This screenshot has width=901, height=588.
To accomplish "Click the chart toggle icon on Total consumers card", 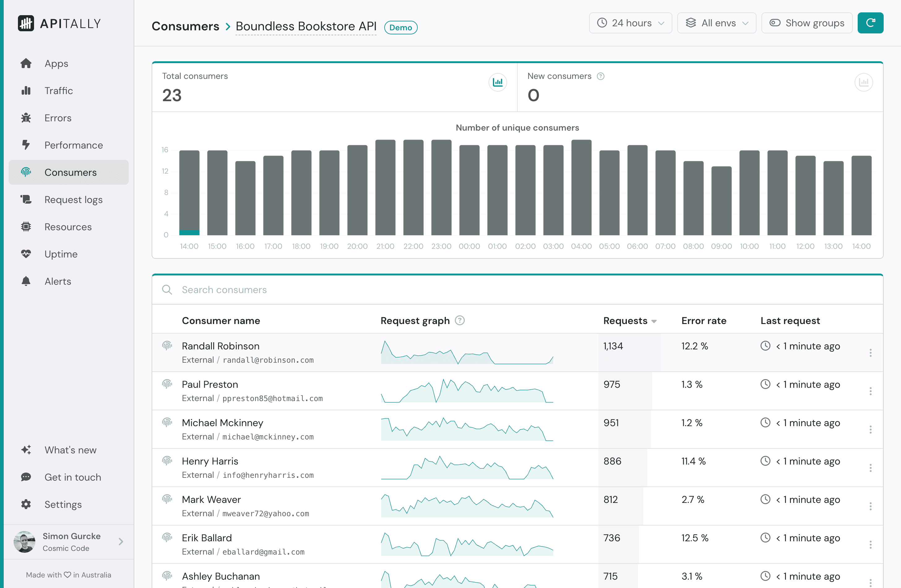I will click(498, 82).
